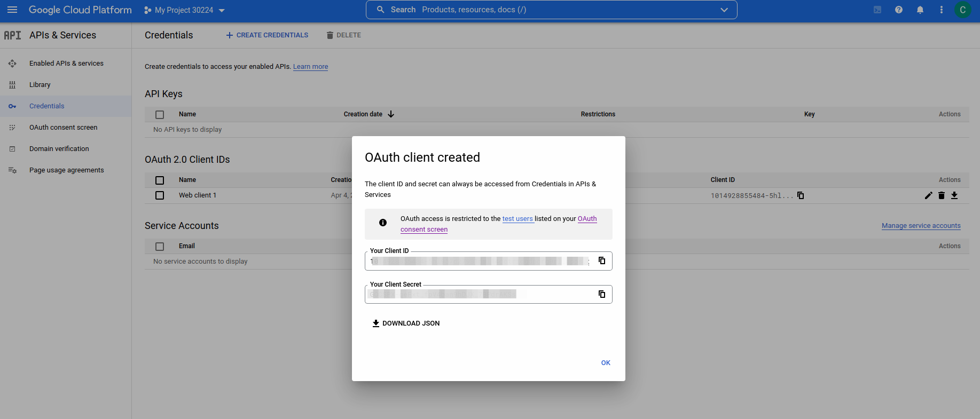Open OAuth consent screen in the sidebar

[64, 127]
